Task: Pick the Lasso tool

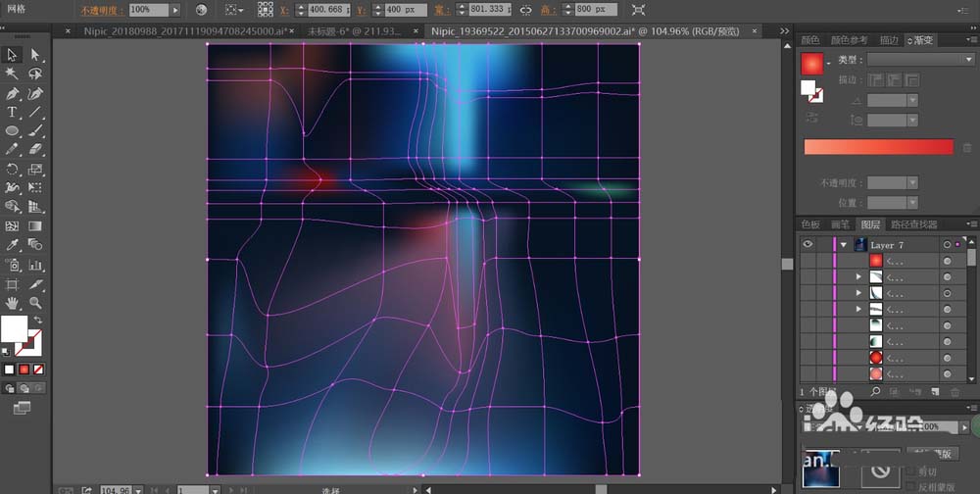Action: point(35,74)
